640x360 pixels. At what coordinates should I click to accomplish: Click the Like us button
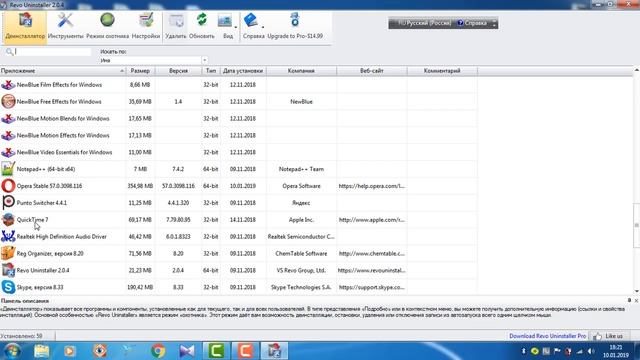(609, 336)
